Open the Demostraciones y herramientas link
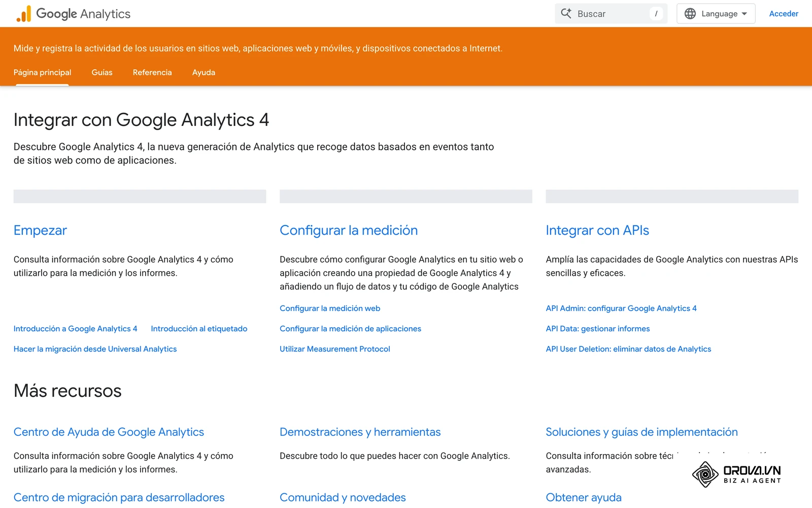The image size is (812, 508). point(360,432)
